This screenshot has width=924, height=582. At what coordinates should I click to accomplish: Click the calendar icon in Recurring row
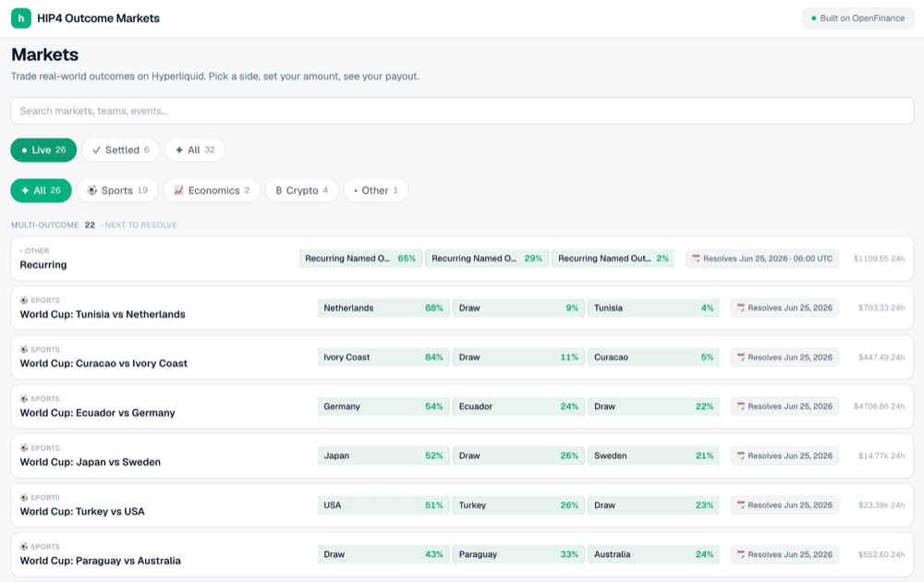coord(696,259)
